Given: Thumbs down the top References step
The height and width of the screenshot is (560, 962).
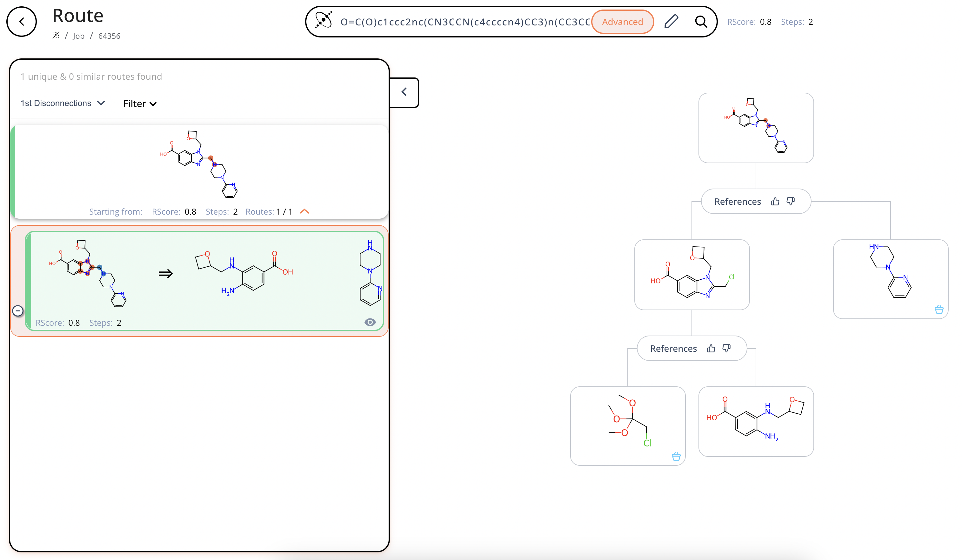Looking at the screenshot, I should pyautogui.click(x=791, y=202).
